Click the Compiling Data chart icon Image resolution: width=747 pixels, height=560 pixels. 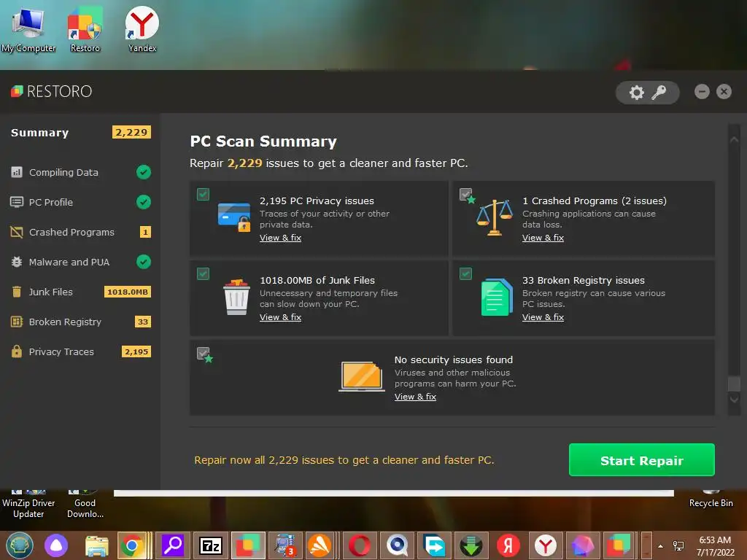[x=17, y=172]
